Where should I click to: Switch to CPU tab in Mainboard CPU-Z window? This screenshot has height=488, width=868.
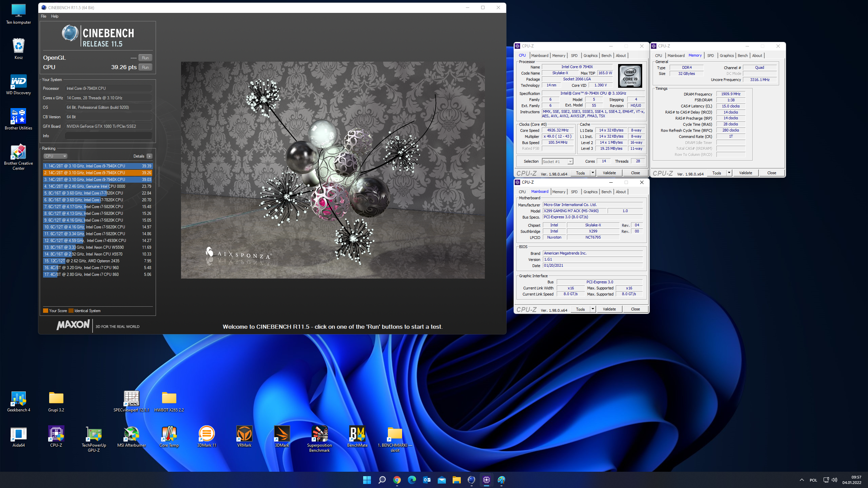click(x=522, y=192)
